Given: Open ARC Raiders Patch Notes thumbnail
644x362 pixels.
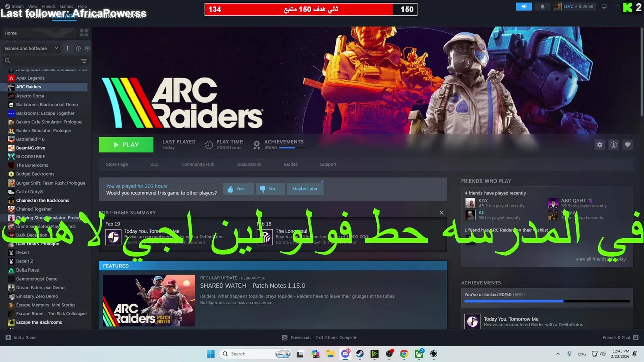Looking at the screenshot, I should pos(149,300).
